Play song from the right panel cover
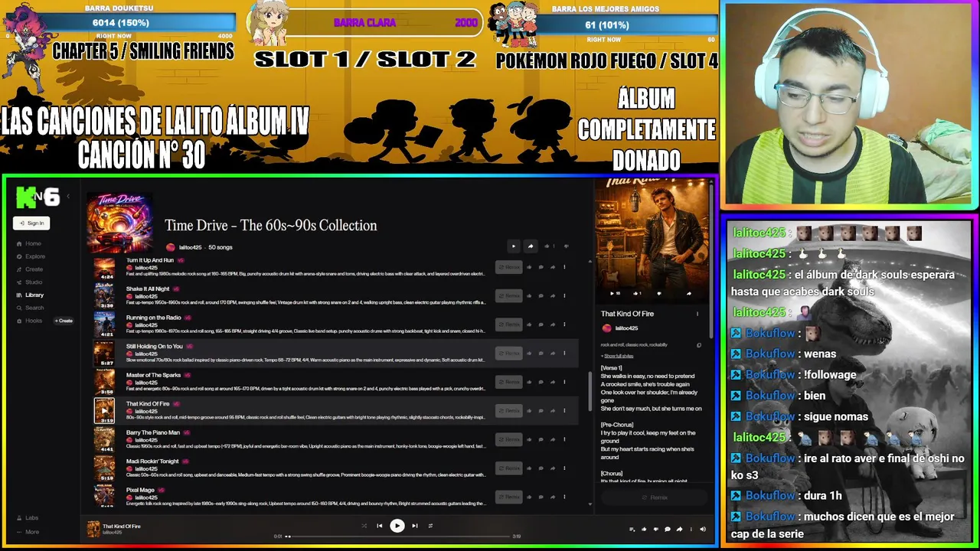Screen dimensions: 980x551 [x=612, y=293]
